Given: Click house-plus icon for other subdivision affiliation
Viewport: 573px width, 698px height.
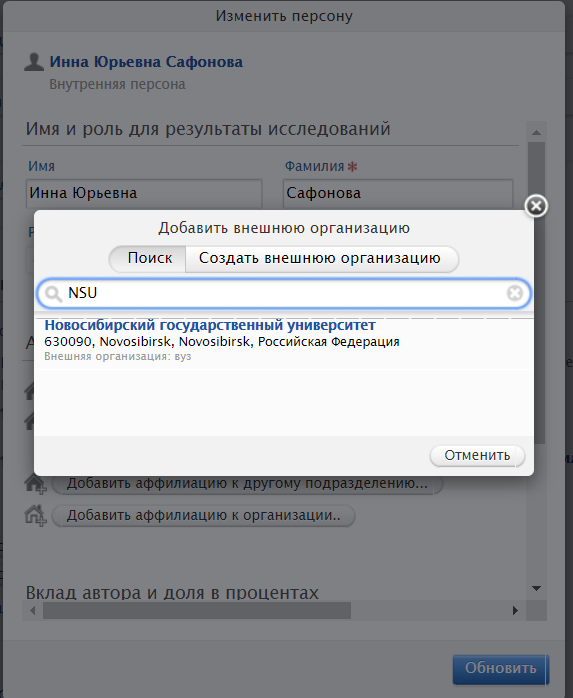Looking at the screenshot, I should tap(36, 484).
